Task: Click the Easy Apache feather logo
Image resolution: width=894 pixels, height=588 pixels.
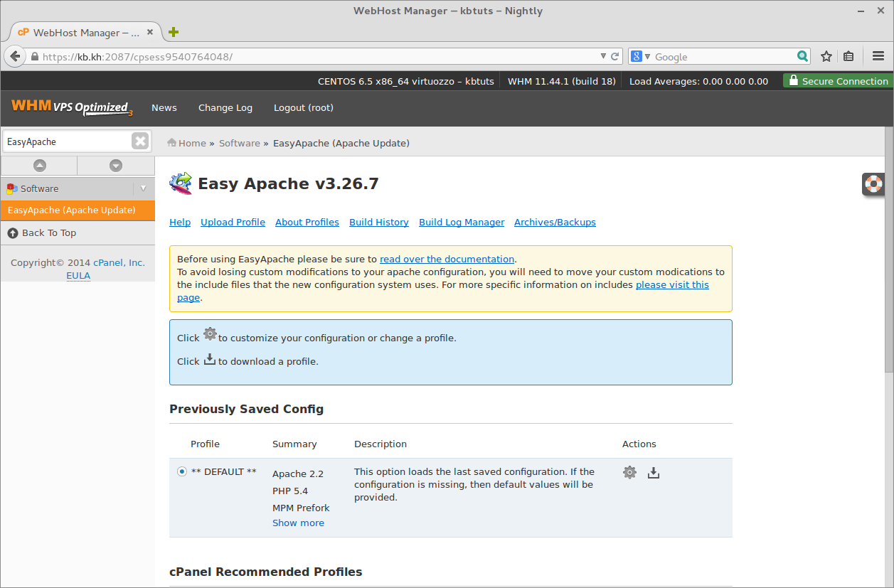Action: point(181,183)
